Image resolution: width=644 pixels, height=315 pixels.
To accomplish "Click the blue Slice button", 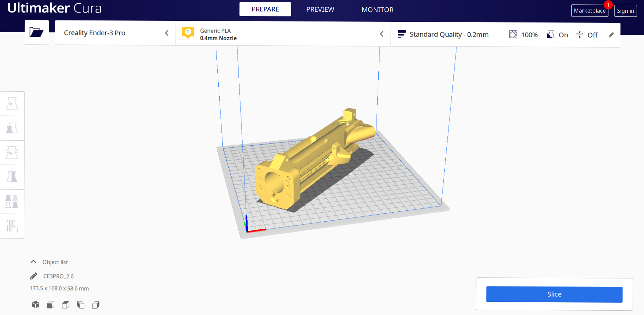I will coord(554,294).
